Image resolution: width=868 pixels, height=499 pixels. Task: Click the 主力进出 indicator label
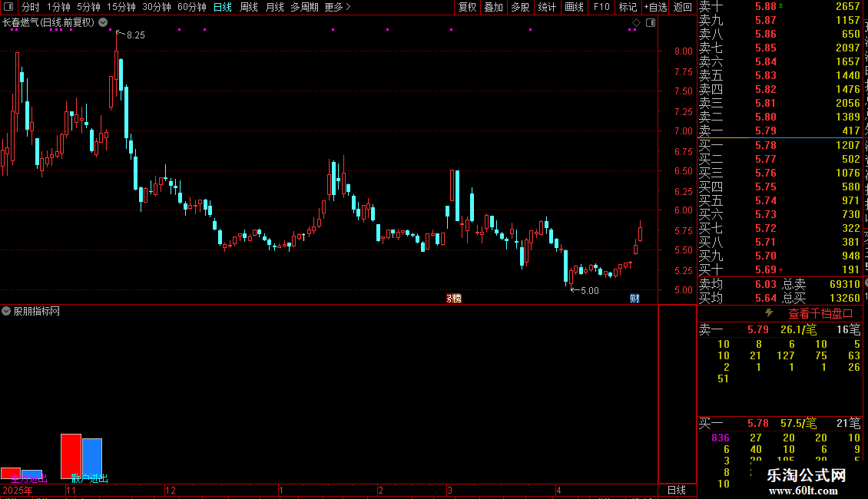[x=29, y=478]
